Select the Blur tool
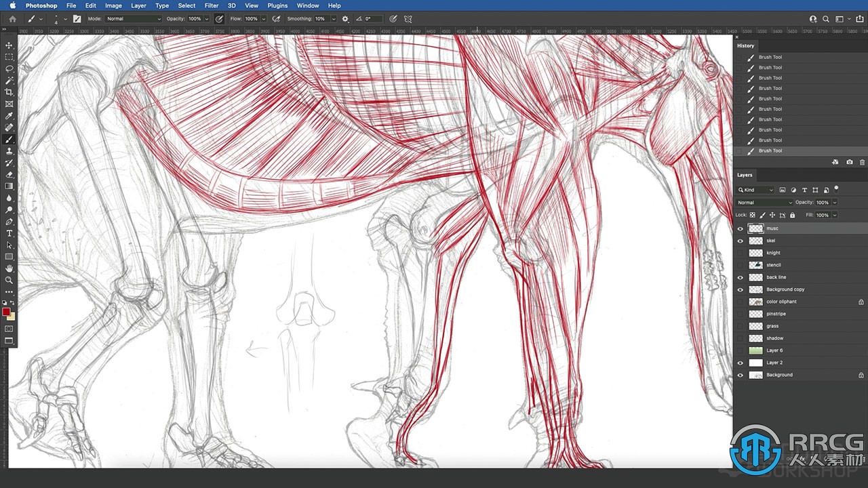Image resolution: width=868 pixels, height=488 pixels. [x=9, y=198]
